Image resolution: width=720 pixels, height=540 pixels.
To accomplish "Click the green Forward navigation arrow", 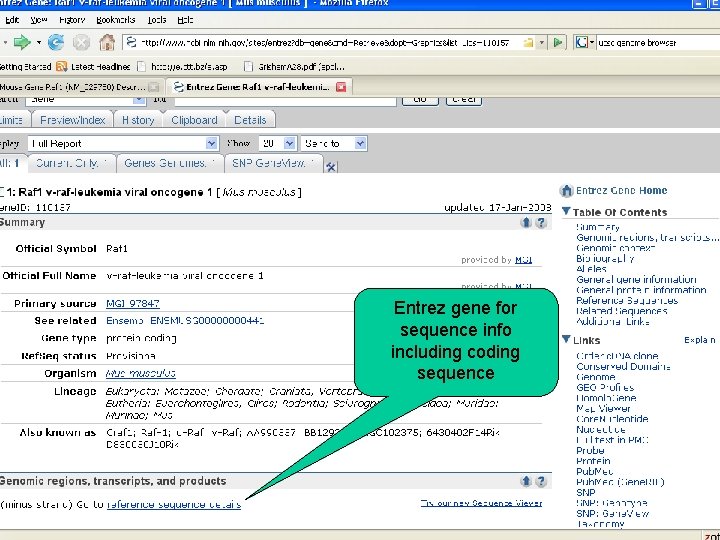I will coord(22,43).
